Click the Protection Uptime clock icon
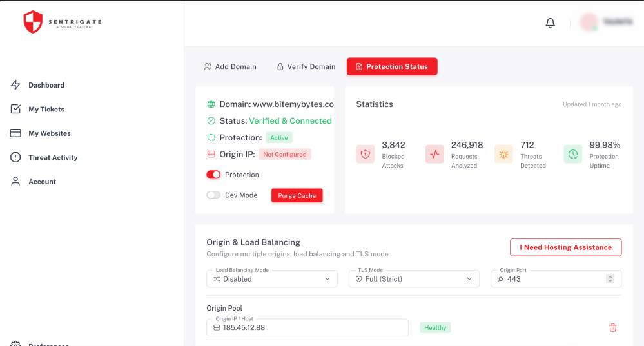Viewport: 644px width, 346px height. click(x=573, y=155)
